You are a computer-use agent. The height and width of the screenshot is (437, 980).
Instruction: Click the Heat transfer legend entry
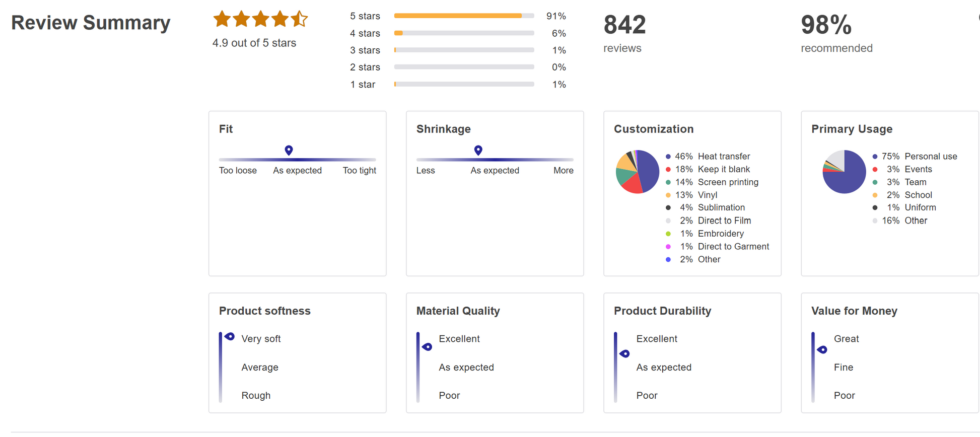pyautogui.click(x=723, y=157)
